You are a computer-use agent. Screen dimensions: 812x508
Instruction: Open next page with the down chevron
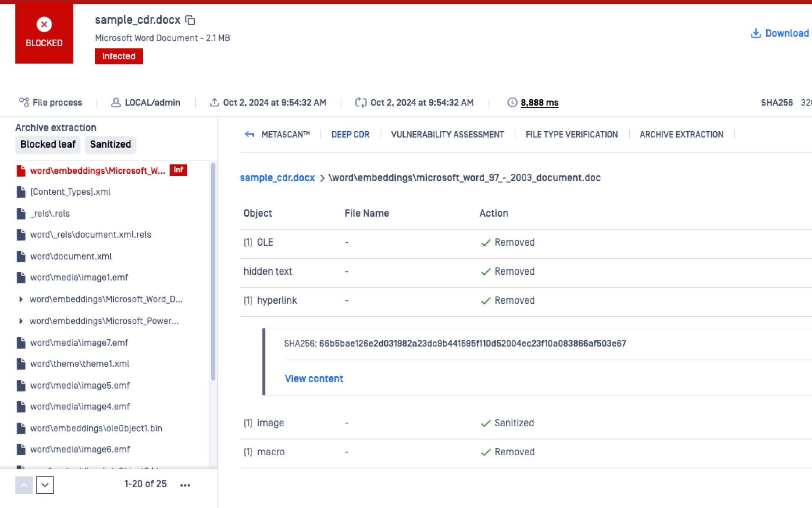coord(44,485)
